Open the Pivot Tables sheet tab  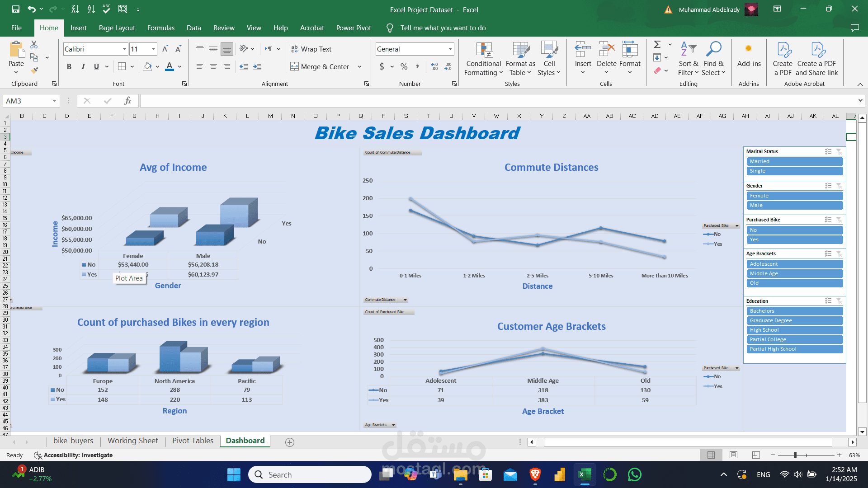coord(192,441)
